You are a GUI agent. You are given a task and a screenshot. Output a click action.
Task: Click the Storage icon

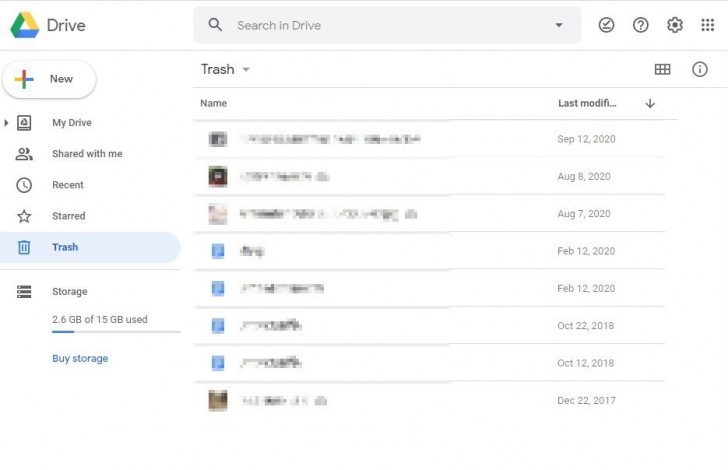24,292
